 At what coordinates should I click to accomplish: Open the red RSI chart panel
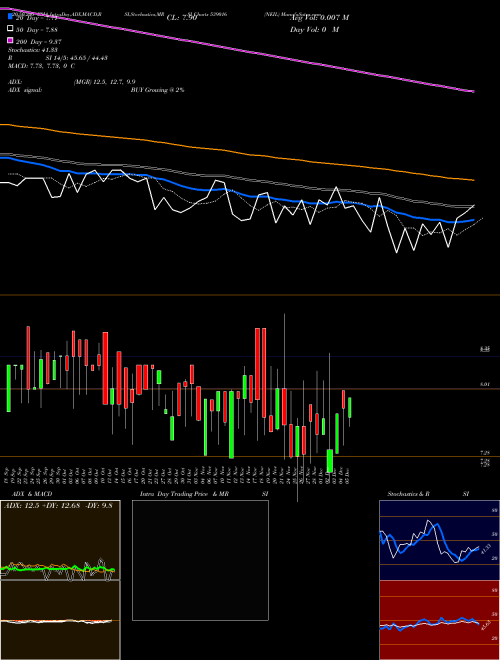439,620
